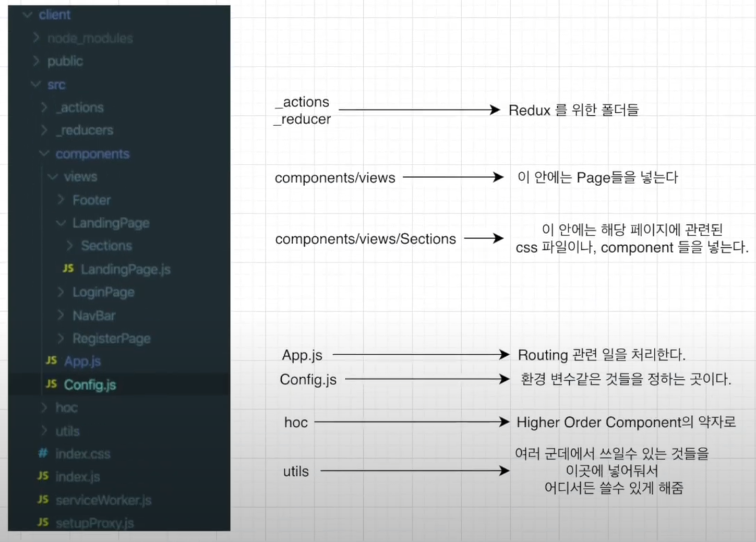Expand the Sections folder chevron

click(69, 245)
